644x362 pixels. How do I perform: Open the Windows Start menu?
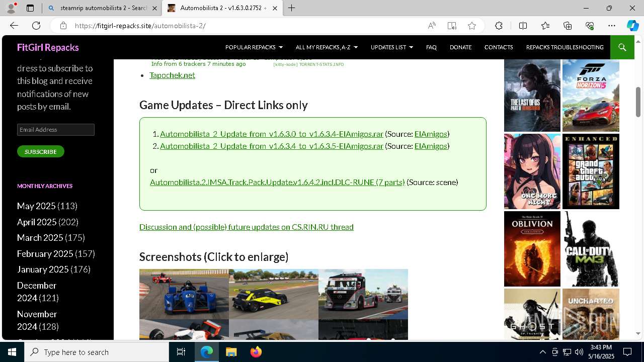tap(12, 352)
